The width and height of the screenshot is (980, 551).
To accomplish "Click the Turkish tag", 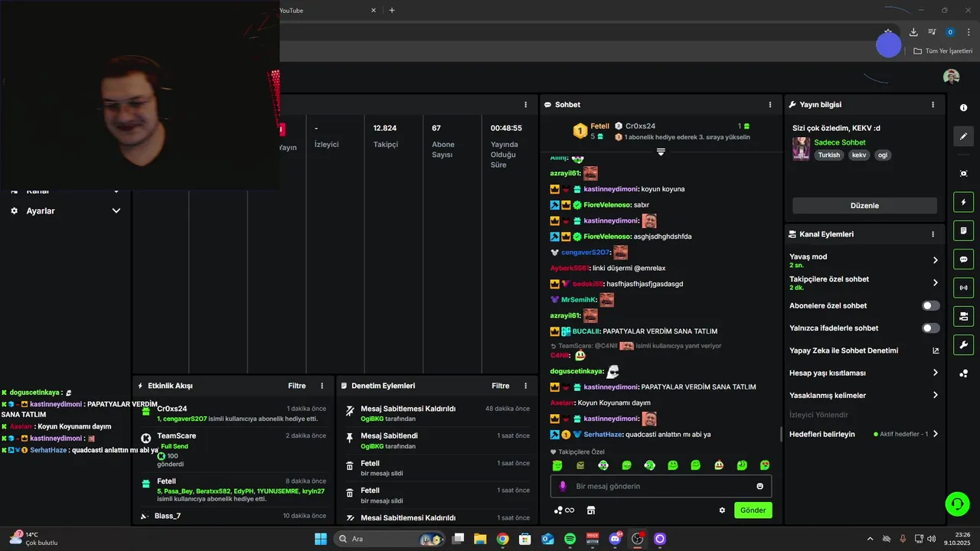I will (x=829, y=155).
